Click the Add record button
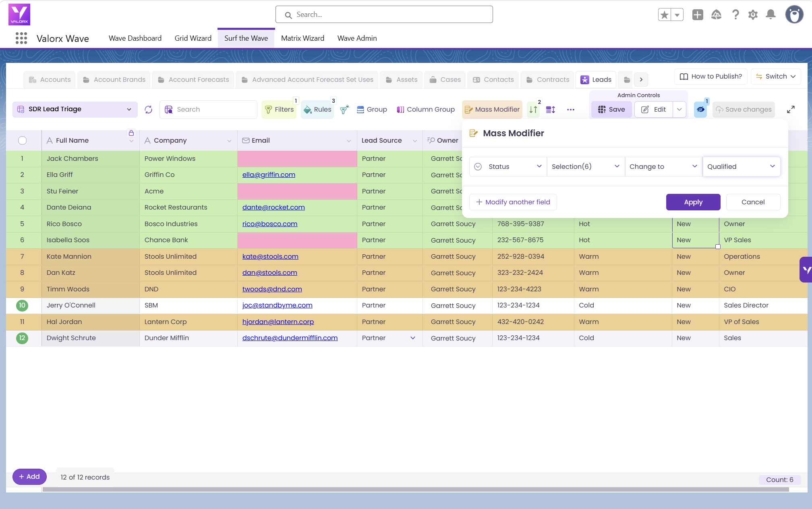This screenshot has width=812, height=509. point(29,477)
